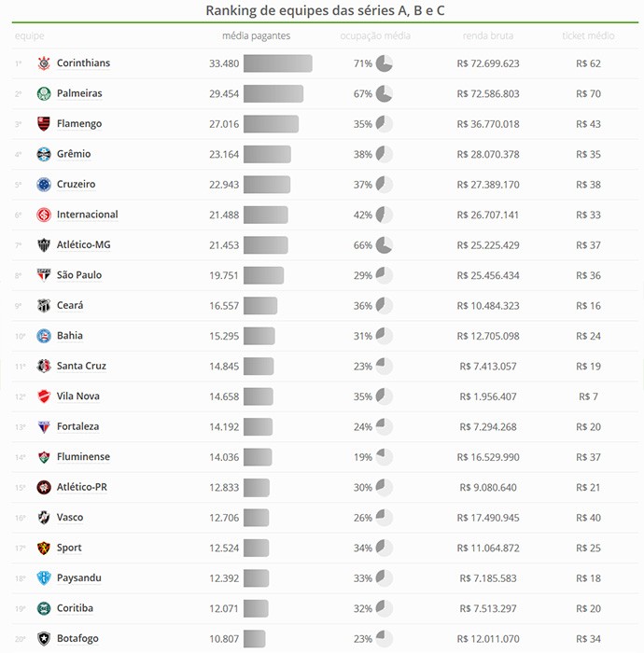Click the Palmeiras club crest icon
The height and width of the screenshot is (653, 644).
pyautogui.click(x=43, y=94)
